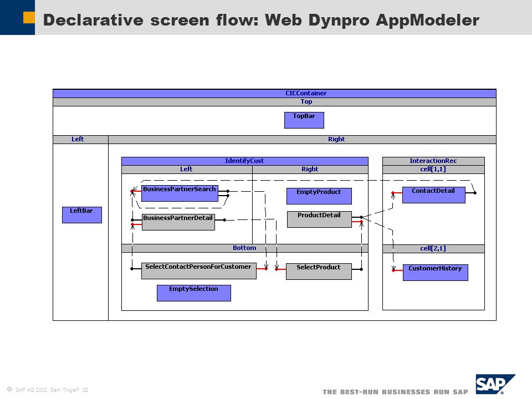The image size is (532, 399).
Task: Select the ContactDetail view box
Action: click(433, 195)
